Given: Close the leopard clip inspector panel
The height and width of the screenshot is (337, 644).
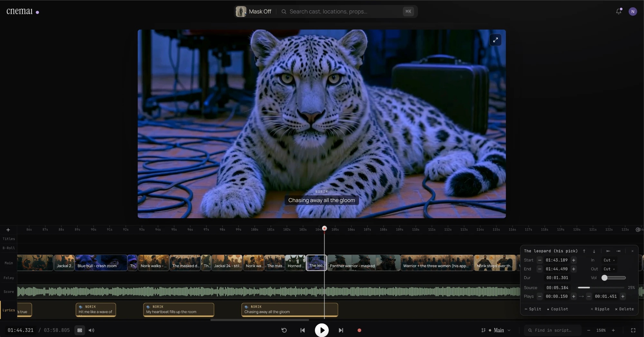Looking at the screenshot, I should (632, 251).
